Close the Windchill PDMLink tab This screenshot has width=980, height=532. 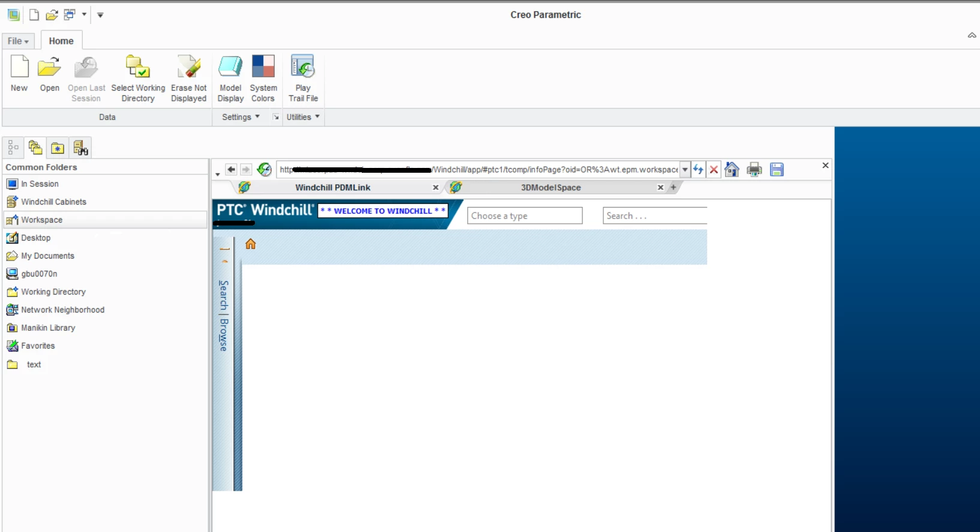pyautogui.click(x=435, y=188)
